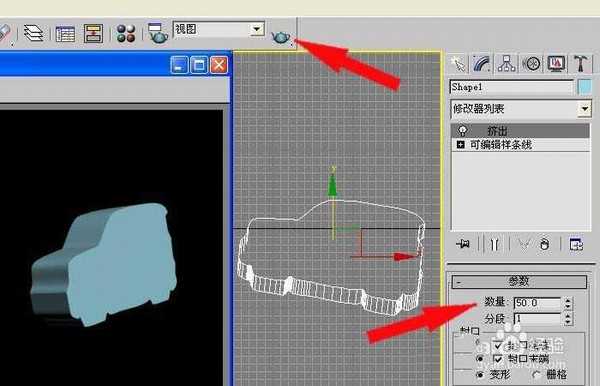Select 可编辑样条线 in the modifier stack
This screenshot has height=386, width=600.
pyautogui.click(x=501, y=145)
